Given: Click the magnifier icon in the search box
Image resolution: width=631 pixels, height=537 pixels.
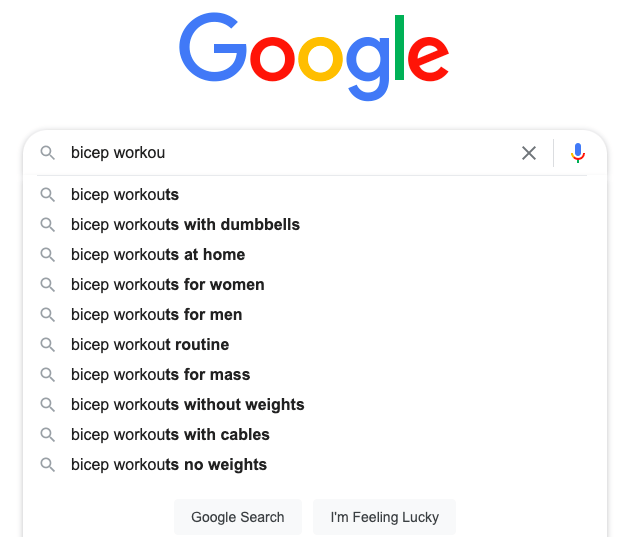Looking at the screenshot, I should pyautogui.click(x=47, y=153).
